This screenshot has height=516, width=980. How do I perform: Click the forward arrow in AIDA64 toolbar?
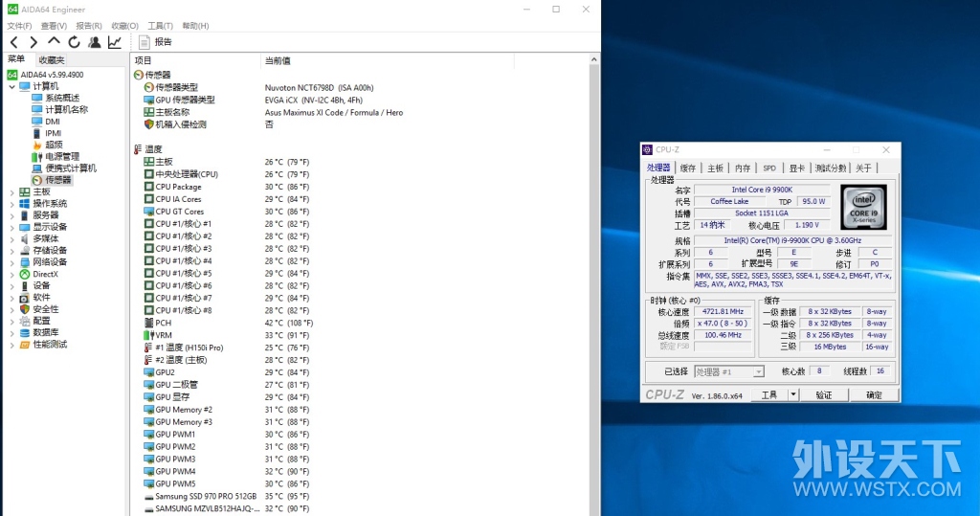click(x=33, y=42)
